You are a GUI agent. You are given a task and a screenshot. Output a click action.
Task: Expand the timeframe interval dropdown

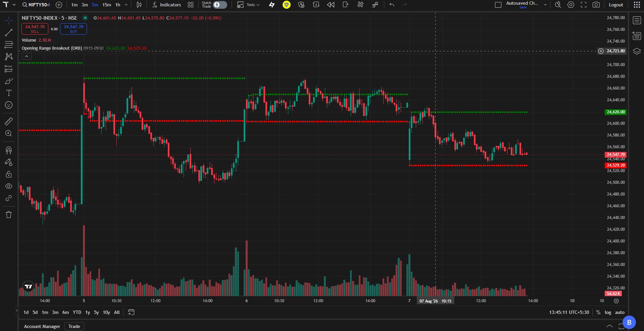click(126, 5)
